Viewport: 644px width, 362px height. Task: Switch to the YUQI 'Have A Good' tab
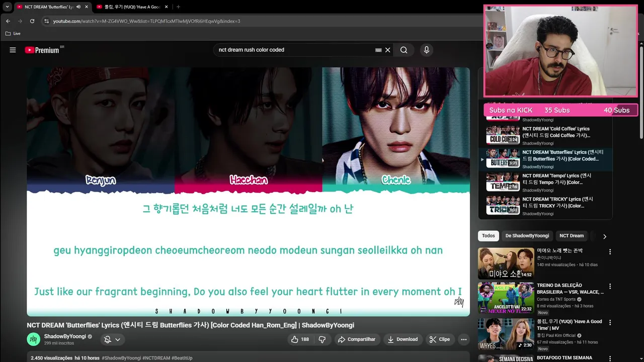(132, 7)
